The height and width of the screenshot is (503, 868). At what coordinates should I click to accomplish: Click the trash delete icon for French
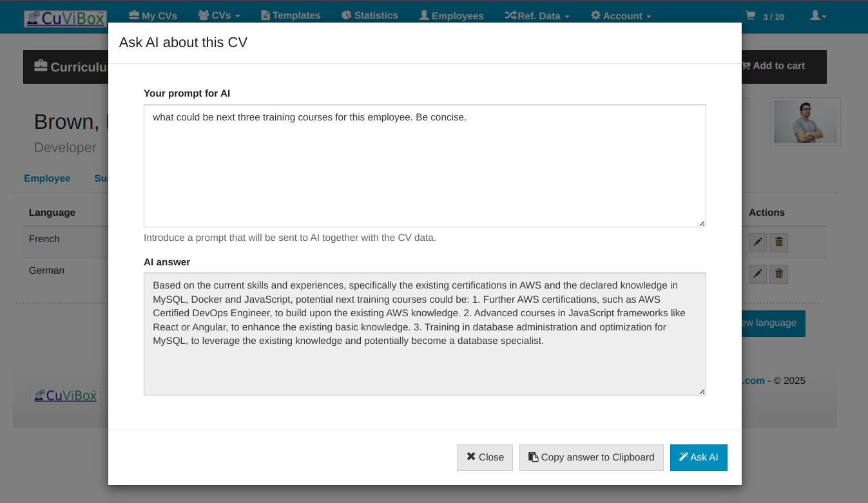point(779,242)
